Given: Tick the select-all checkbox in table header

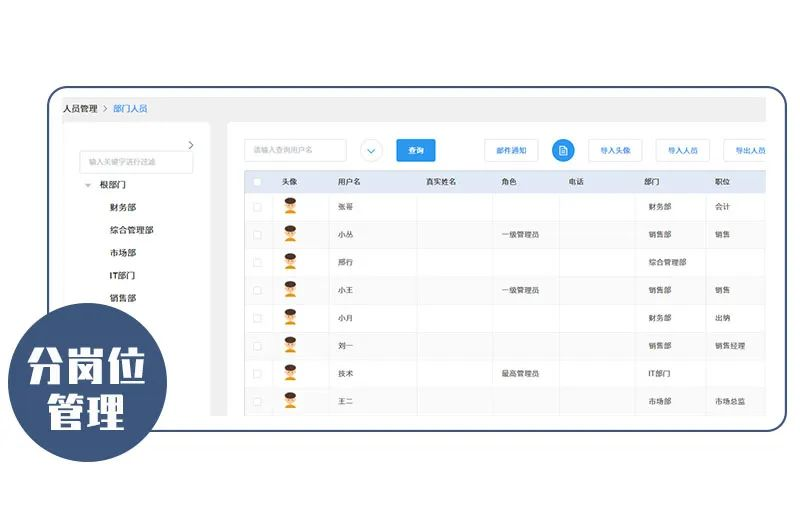Looking at the screenshot, I should [x=257, y=182].
